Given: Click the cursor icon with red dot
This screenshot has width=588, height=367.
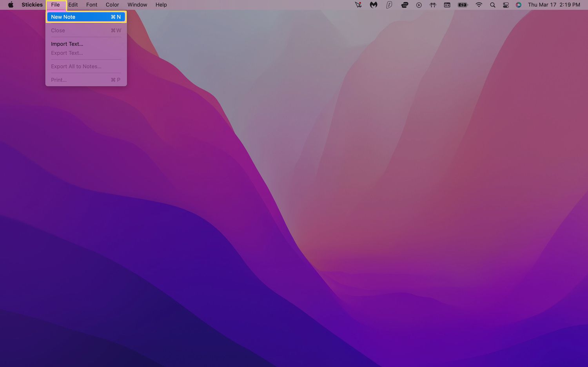Looking at the screenshot, I should 358,5.
